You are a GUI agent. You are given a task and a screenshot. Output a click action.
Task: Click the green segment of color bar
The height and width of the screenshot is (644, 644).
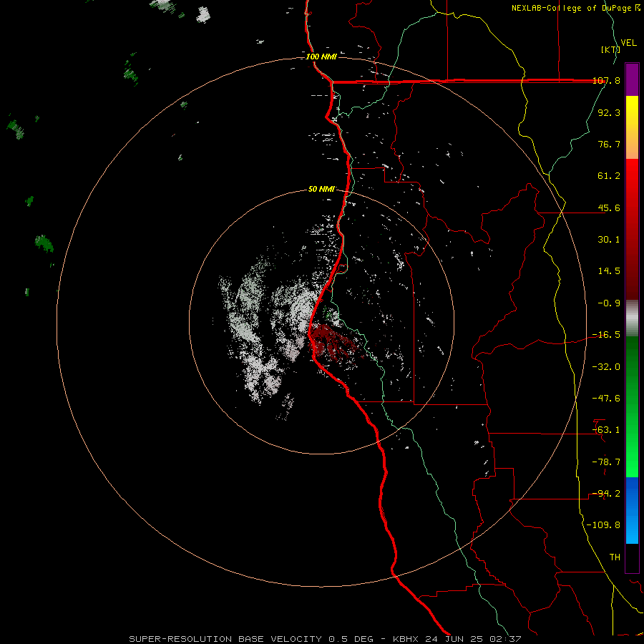click(632, 406)
